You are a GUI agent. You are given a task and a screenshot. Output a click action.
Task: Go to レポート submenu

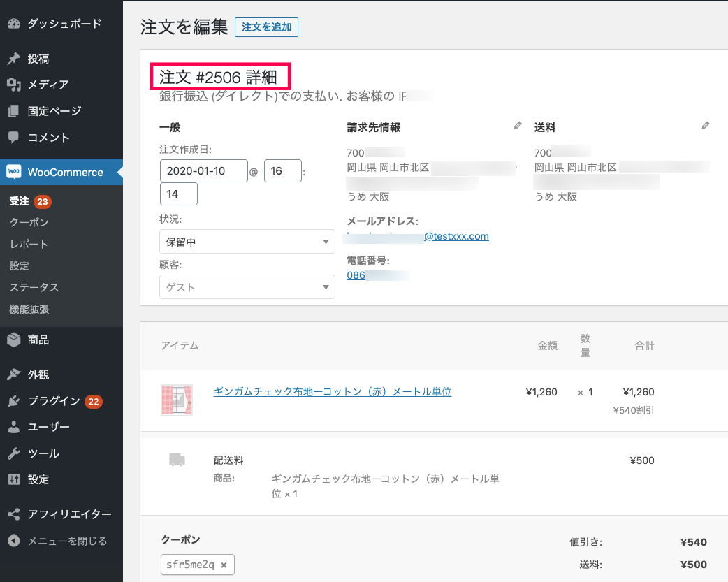29,245
